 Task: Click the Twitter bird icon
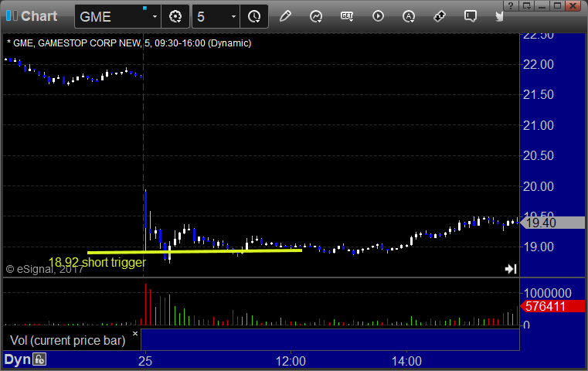pyautogui.click(x=499, y=16)
